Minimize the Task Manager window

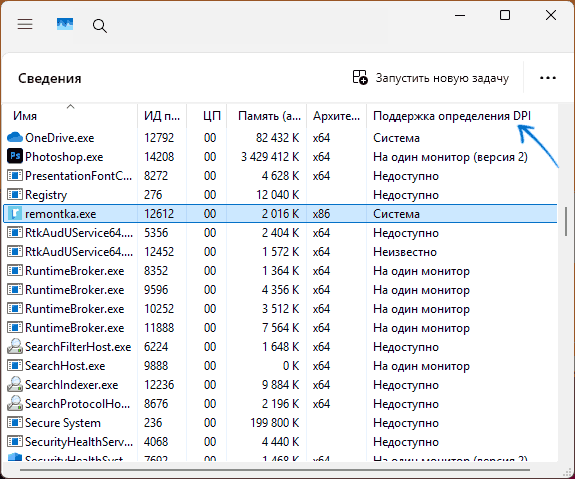click(460, 15)
